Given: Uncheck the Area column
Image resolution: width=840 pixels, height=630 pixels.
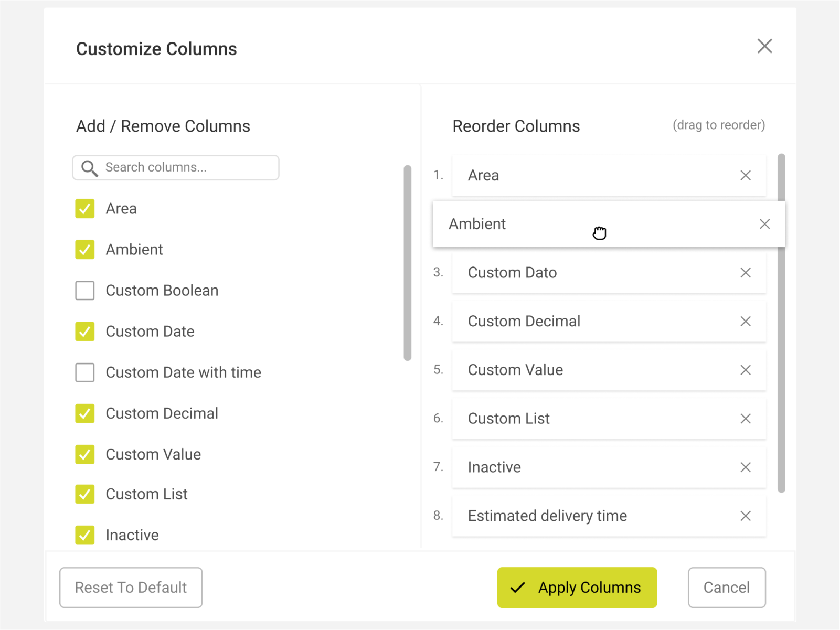Looking at the screenshot, I should click(84, 209).
